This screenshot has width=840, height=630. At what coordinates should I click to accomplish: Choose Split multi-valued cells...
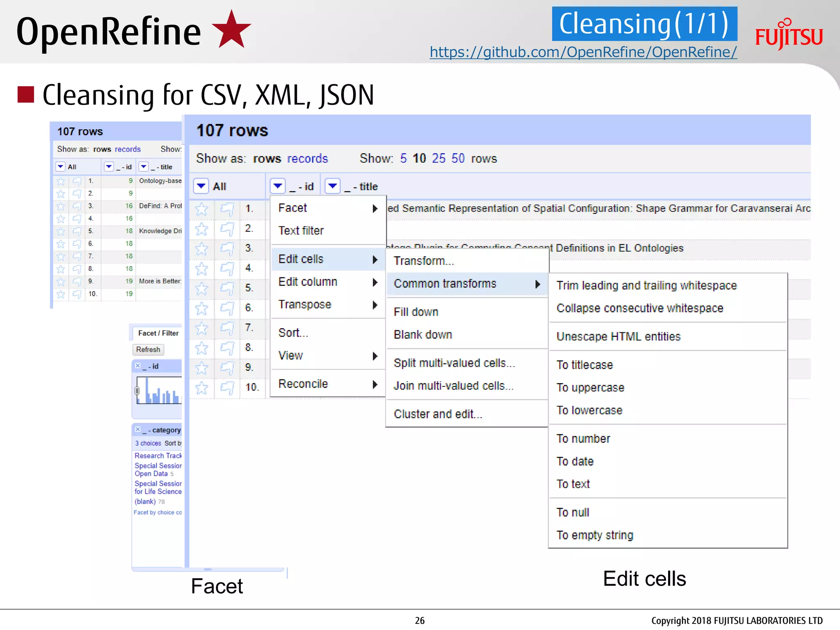coord(467,363)
